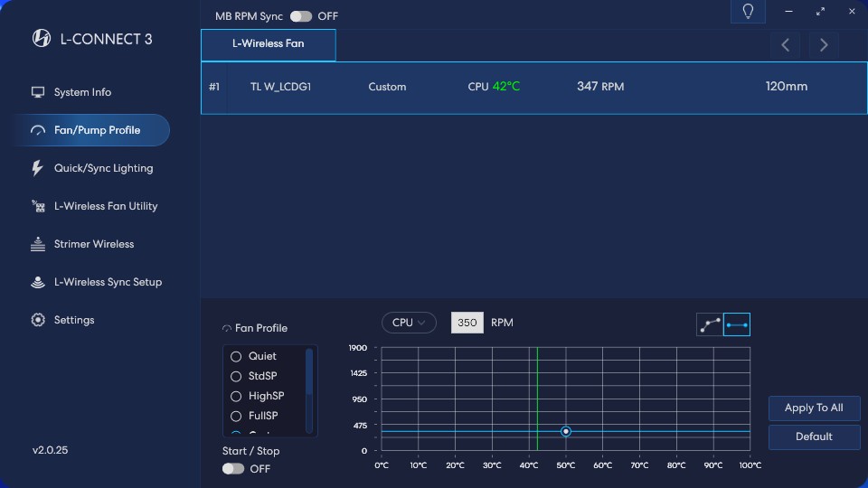Image resolution: width=868 pixels, height=488 pixels.
Task: Toggle the MB RPM Sync switch
Action: (x=300, y=16)
